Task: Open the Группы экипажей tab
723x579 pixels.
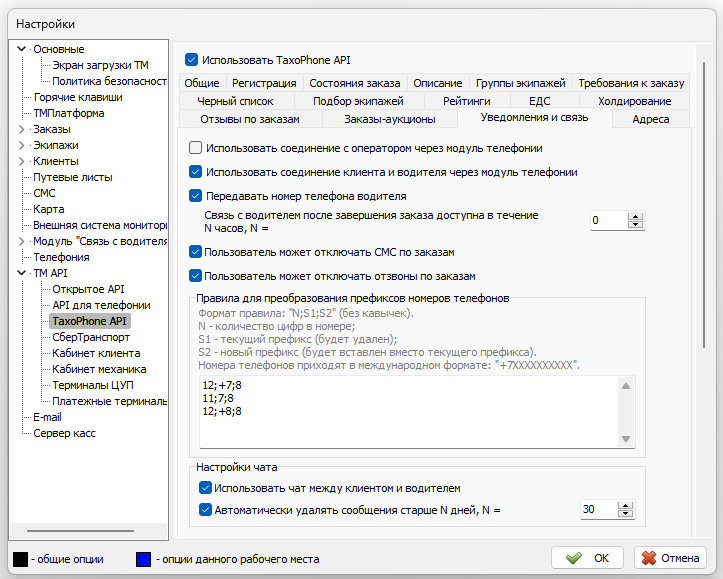Action: pyautogui.click(x=521, y=83)
